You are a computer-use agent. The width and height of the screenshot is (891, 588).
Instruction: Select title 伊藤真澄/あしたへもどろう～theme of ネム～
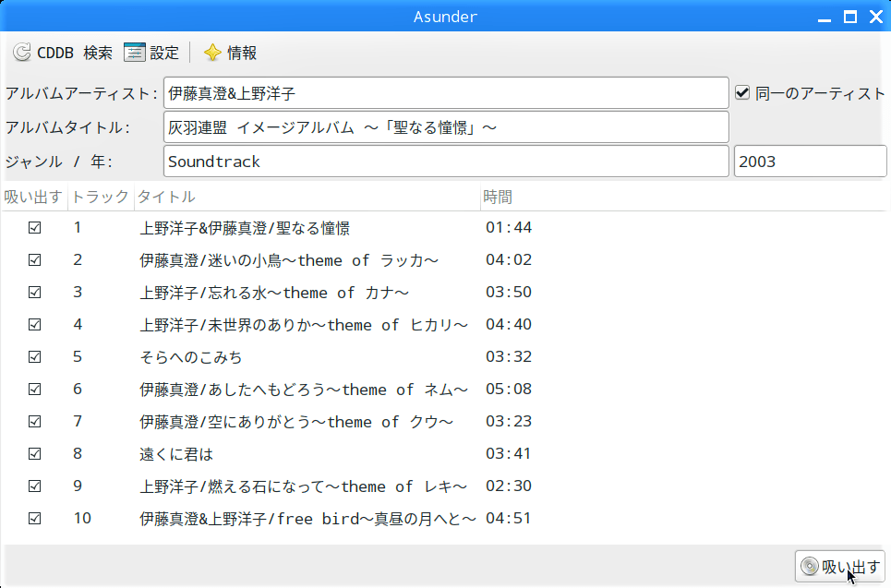[304, 390]
